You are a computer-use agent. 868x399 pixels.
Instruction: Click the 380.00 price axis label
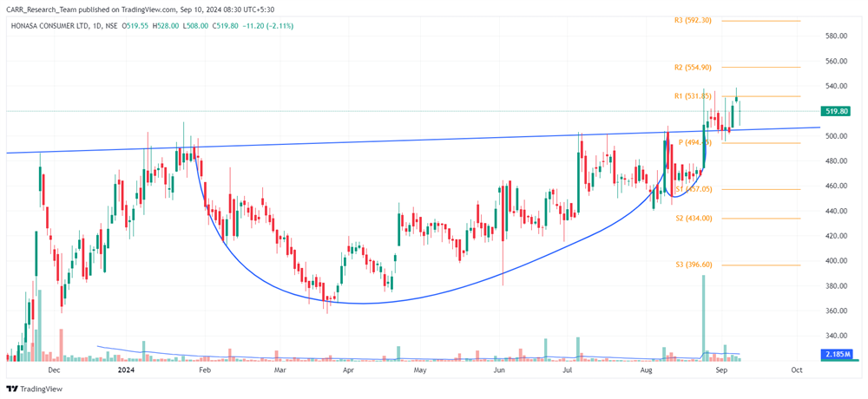click(838, 286)
